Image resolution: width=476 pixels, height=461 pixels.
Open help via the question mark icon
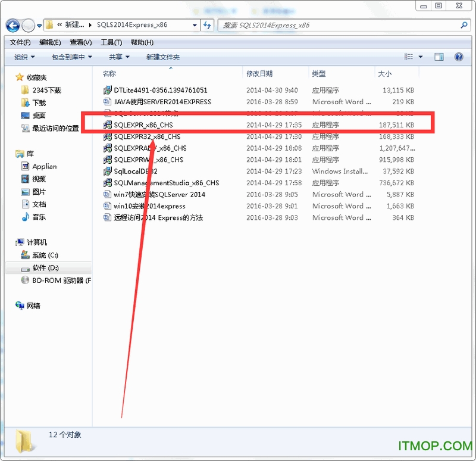pyautogui.click(x=458, y=57)
